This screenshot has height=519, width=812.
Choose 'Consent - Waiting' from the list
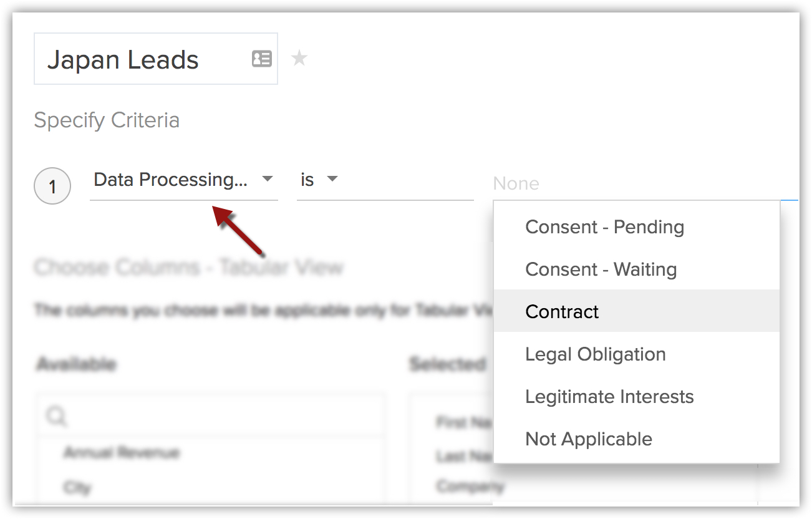click(x=601, y=269)
